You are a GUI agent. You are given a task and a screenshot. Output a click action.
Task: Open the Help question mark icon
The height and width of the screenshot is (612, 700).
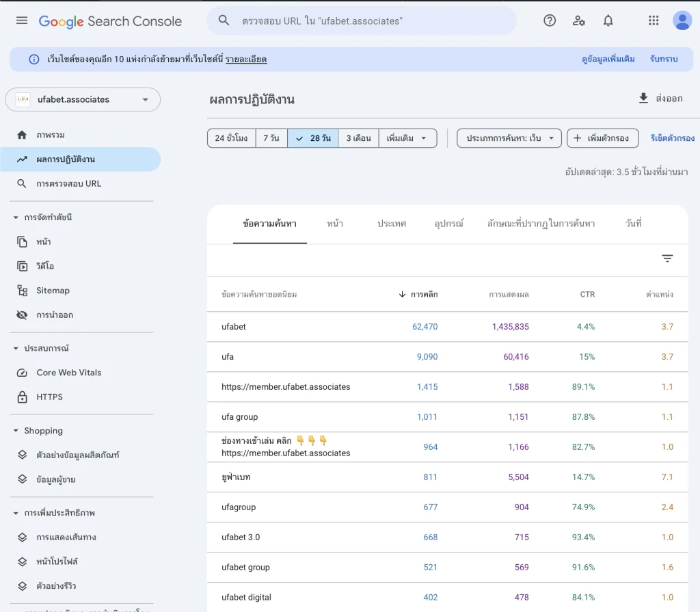pyautogui.click(x=550, y=21)
